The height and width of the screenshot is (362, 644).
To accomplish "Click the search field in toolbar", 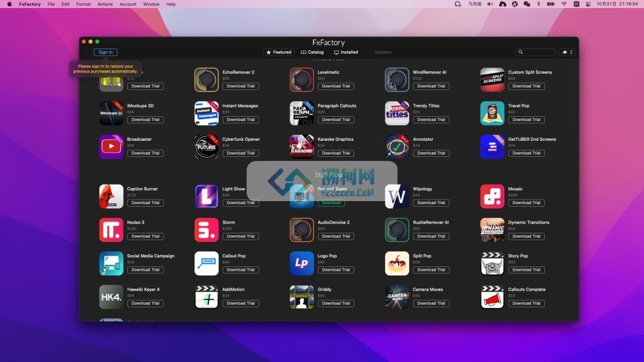I will click(536, 52).
